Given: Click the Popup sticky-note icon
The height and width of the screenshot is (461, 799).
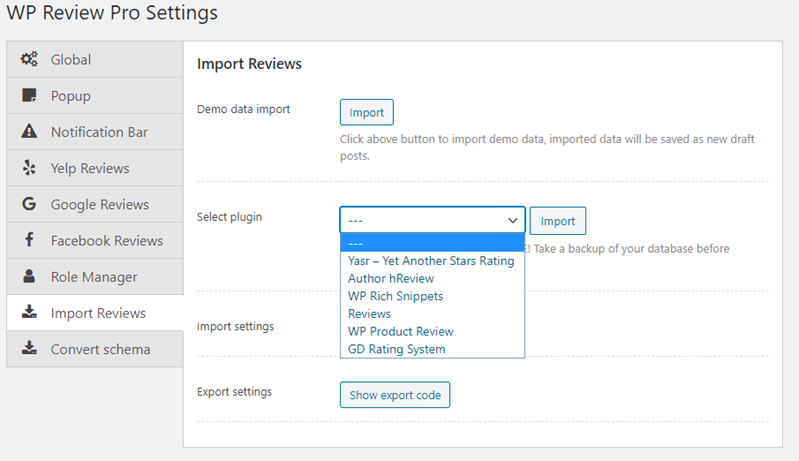Looking at the screenshot, I should [29, 95].
